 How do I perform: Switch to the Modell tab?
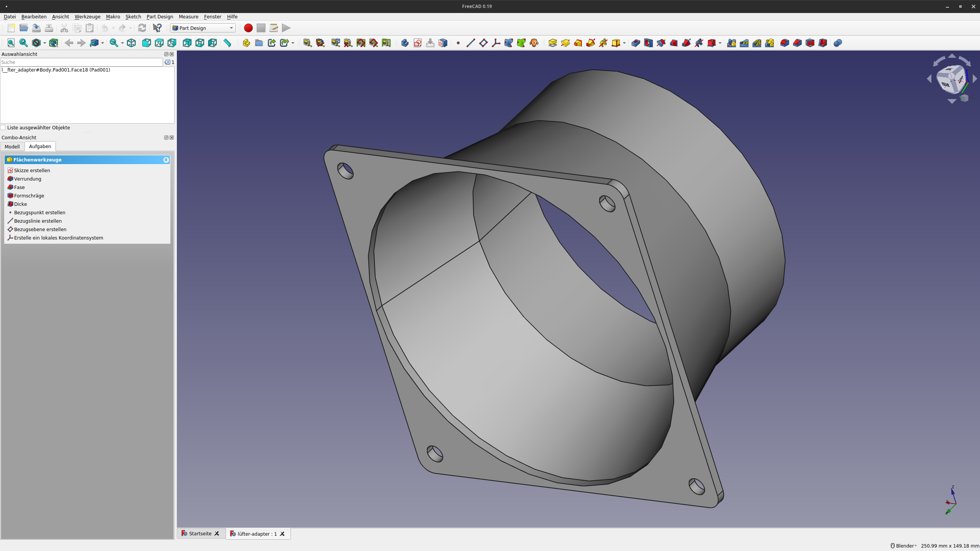(12, 147)
